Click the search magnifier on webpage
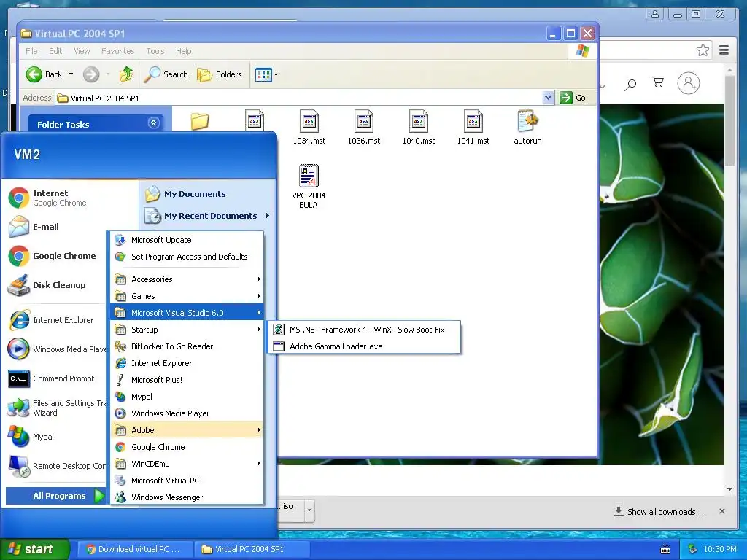Screen dimensions: 747x560 [630, 85]
